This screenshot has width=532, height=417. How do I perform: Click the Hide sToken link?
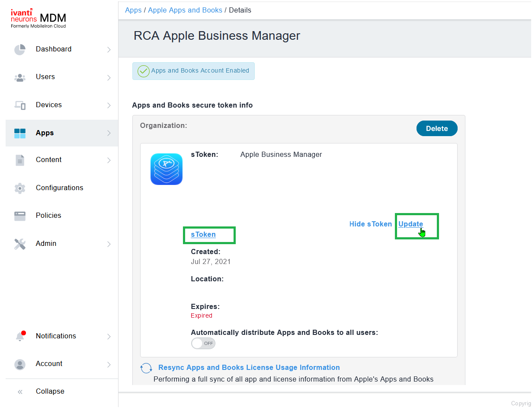[370, 224]
